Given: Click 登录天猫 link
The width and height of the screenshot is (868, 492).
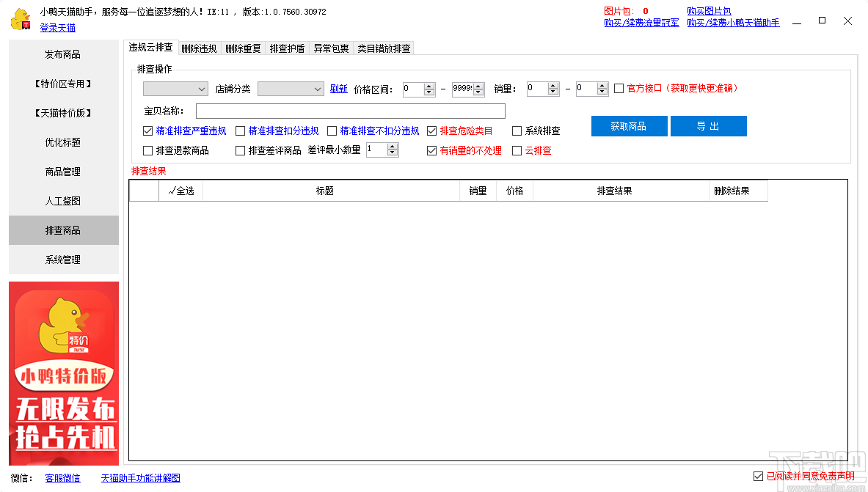Looking at the screenshot, I should (x=57, y=28).
